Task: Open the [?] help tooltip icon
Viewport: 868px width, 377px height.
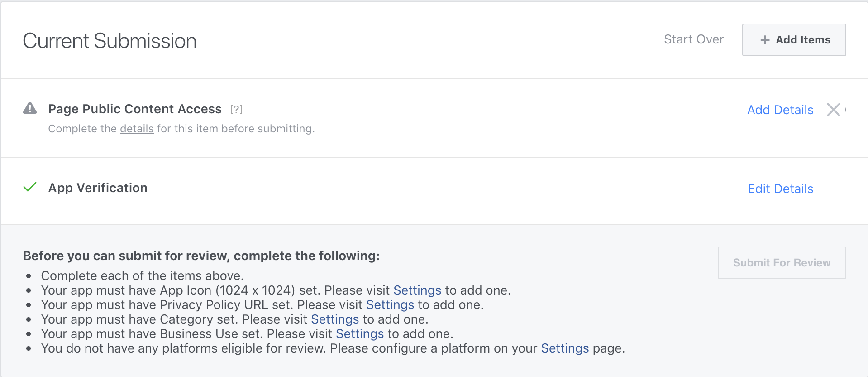Action: pos(236,109)
